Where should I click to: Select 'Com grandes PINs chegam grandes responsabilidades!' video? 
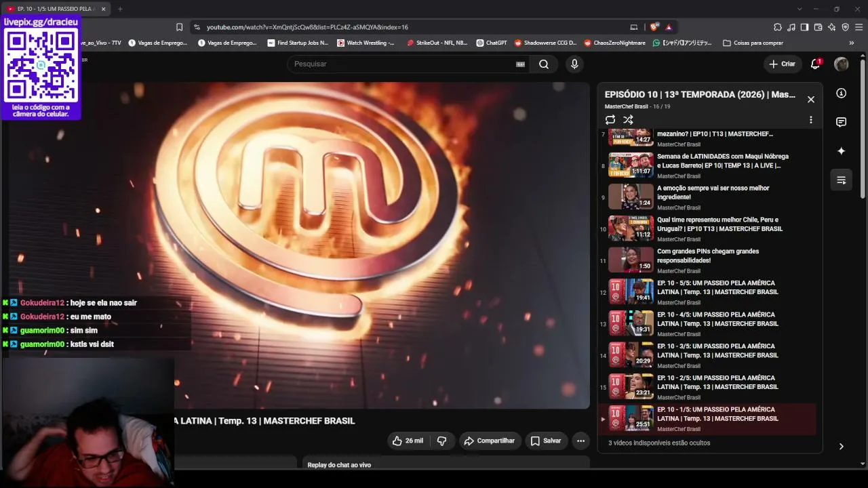point(708,260)
